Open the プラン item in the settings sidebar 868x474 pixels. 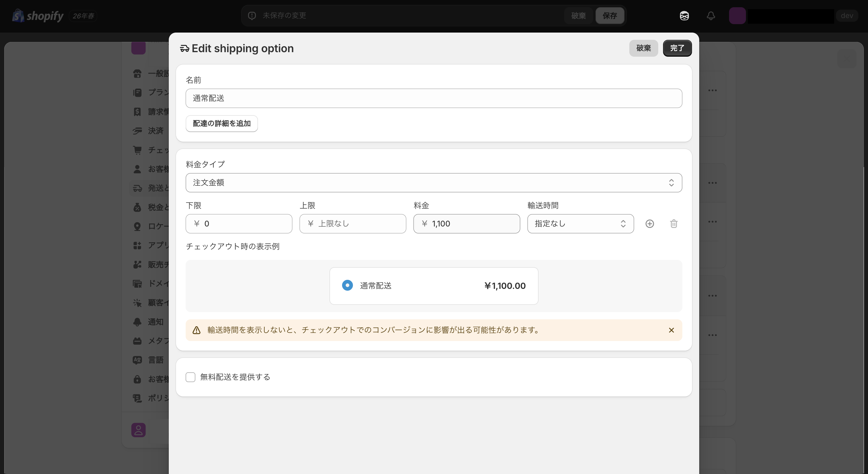pos(150,92)
